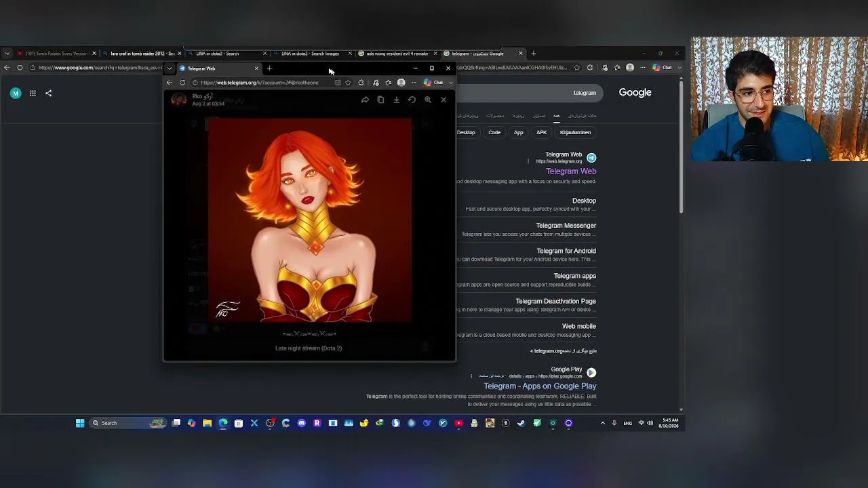Switch to LINA in dota2 Search tab

(x=227, y=54)
